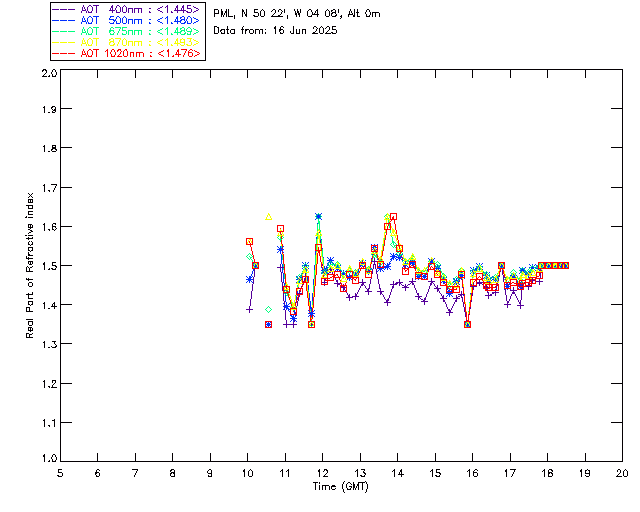640x512 pixels.
Task: Click the y-axis label 1.7
Action: pyautogui.click(x=49, y=187)
